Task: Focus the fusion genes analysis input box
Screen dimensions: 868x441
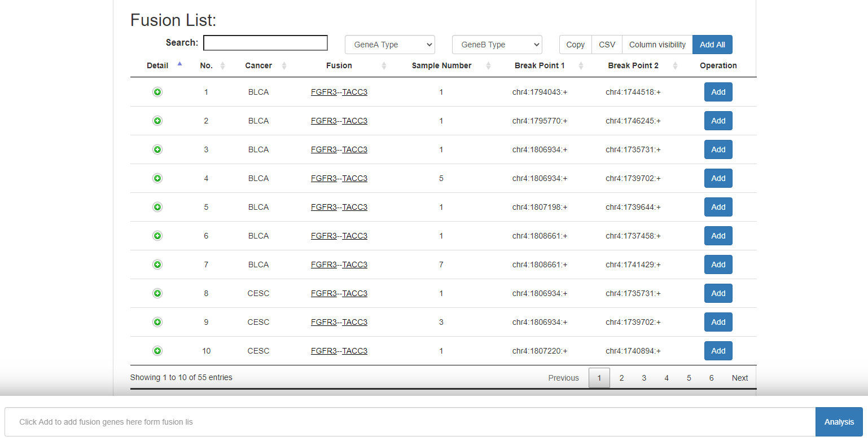Action: tap(410, 422)
